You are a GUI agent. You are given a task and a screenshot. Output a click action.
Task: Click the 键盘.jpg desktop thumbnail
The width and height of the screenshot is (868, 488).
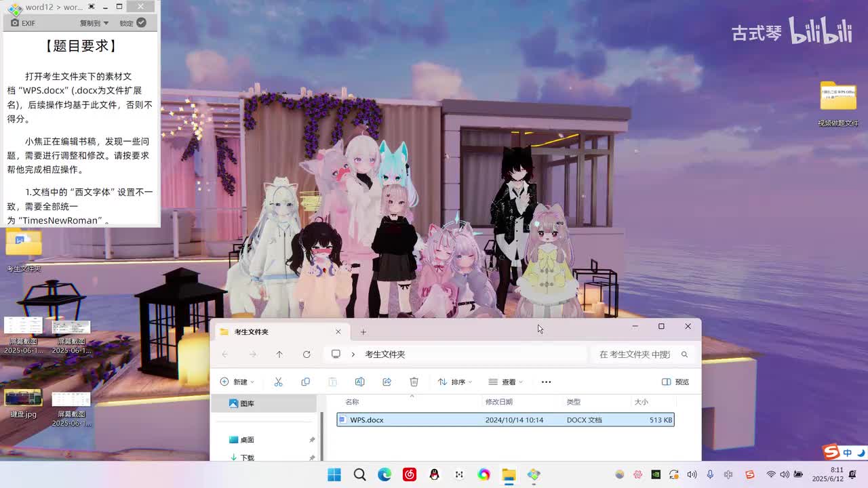click(23, 403)
